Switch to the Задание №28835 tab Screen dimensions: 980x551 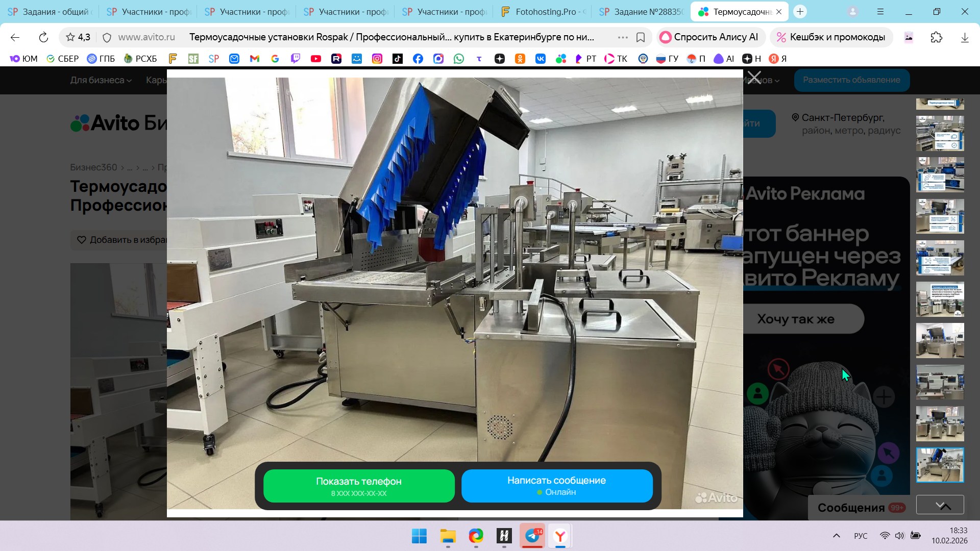[x=642, y=12]
